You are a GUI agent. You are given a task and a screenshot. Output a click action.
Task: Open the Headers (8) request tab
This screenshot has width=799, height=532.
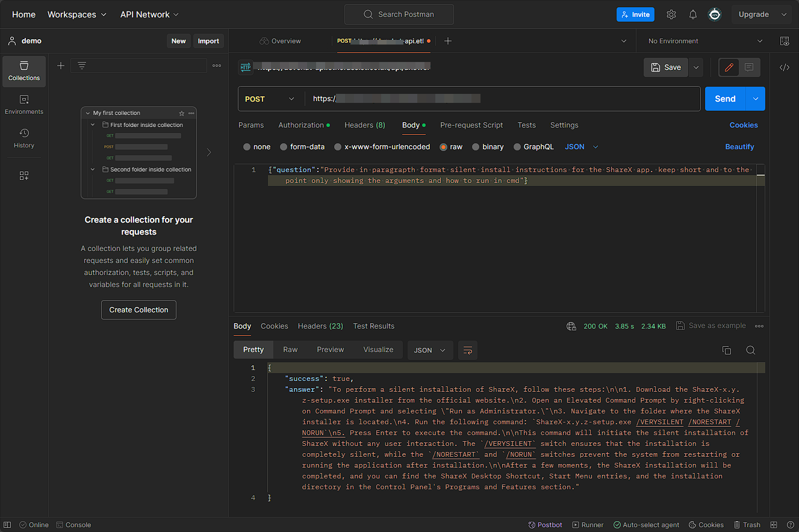(x=365, y=125)
